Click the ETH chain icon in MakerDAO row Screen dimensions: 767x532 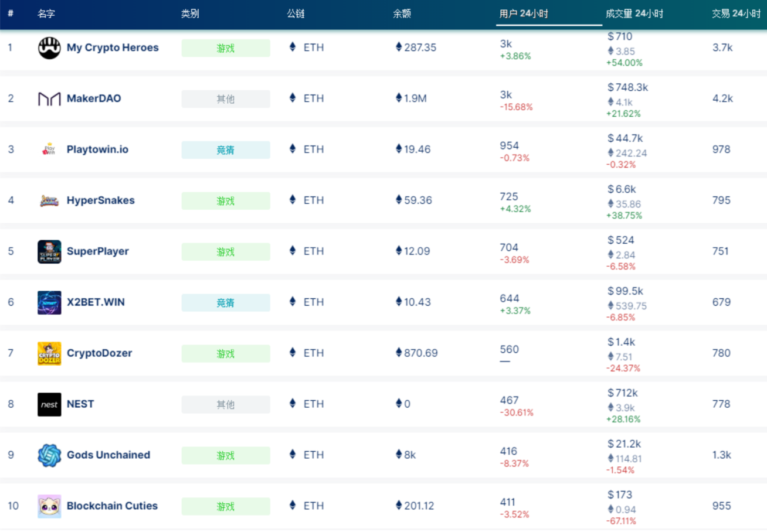[x=293, y=98]
